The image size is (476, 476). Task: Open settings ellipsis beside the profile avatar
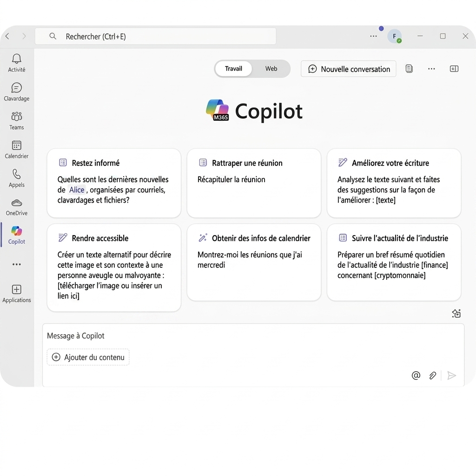pos(373,36)
